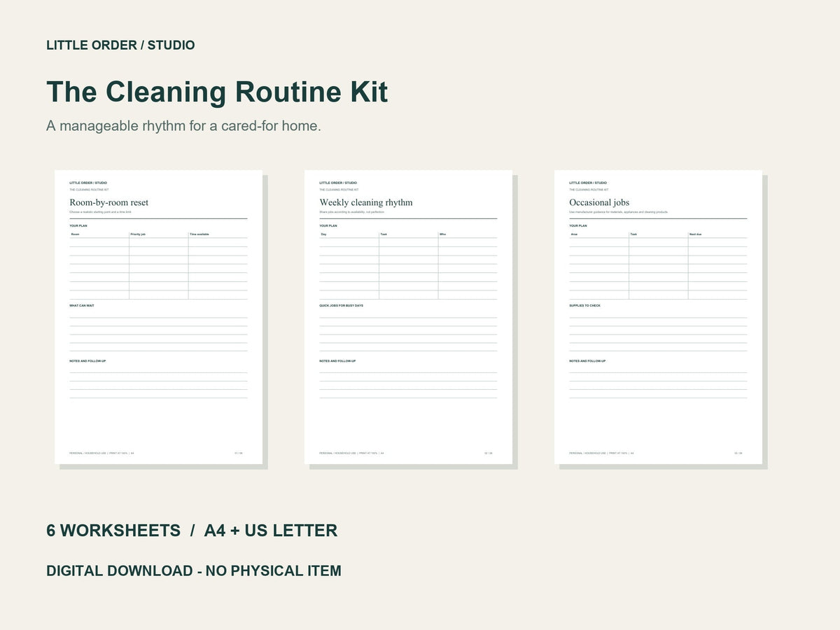Click the 'LITTLE ORDER / STUDIO' brand text at page top
The height and width of the screenshot is (630, 840).
click(x=120, y=45)
